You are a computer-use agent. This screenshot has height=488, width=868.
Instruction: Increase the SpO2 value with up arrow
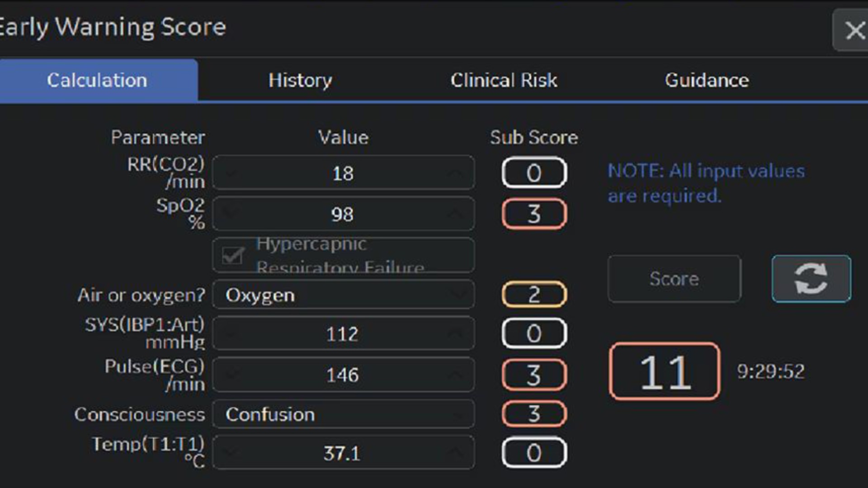455,214
